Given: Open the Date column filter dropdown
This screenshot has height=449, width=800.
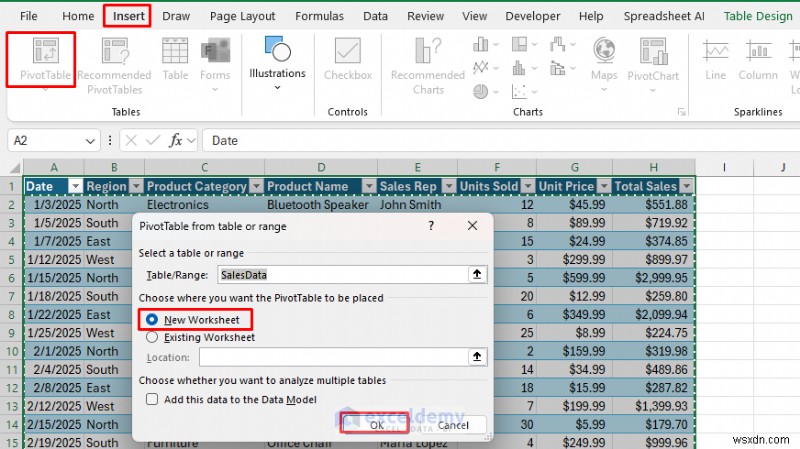Looking at the screenshot, I should point(76,186).
